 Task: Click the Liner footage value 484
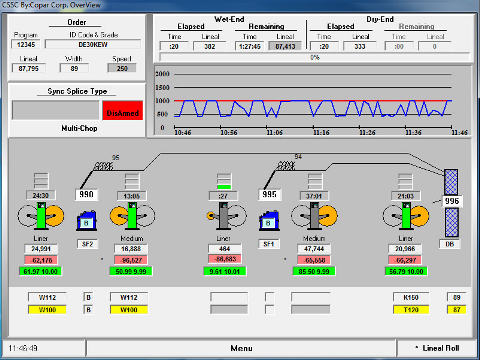pos(225,249)
